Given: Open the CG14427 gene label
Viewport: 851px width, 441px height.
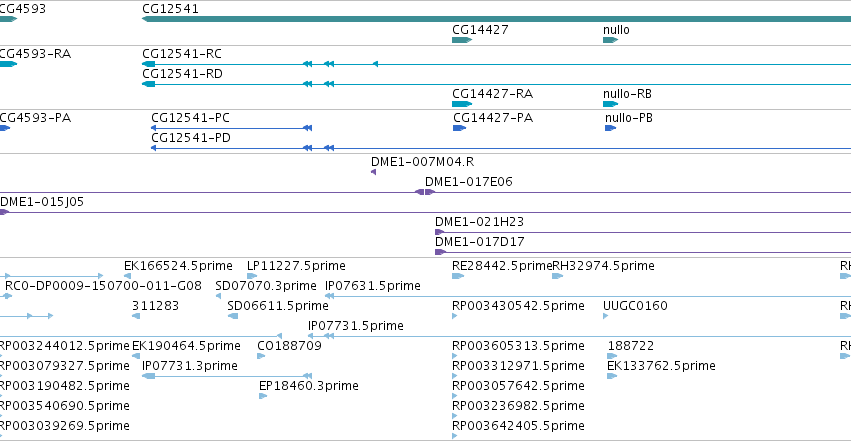Looking at the screenshot, I should coord(480,29).
